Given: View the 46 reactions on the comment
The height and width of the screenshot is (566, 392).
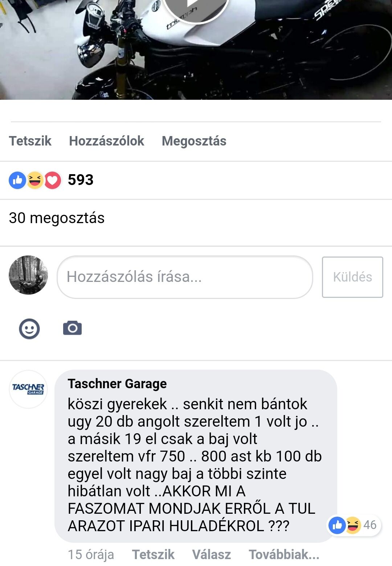Looking at the screenshot, I should pyautogui.click(x=354, y=525).
